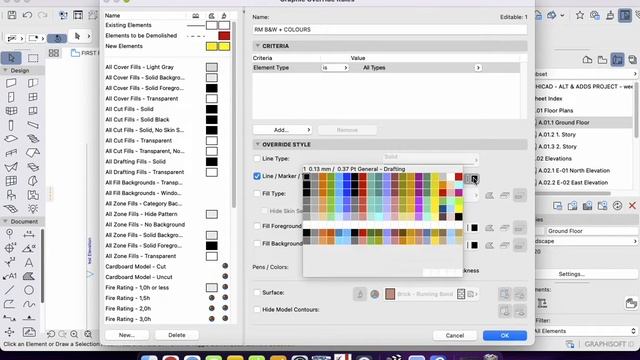This screenshot has height=360, width=640.
Task: Open the 'is' operator dropdown
Action: [x=335, y=68]
